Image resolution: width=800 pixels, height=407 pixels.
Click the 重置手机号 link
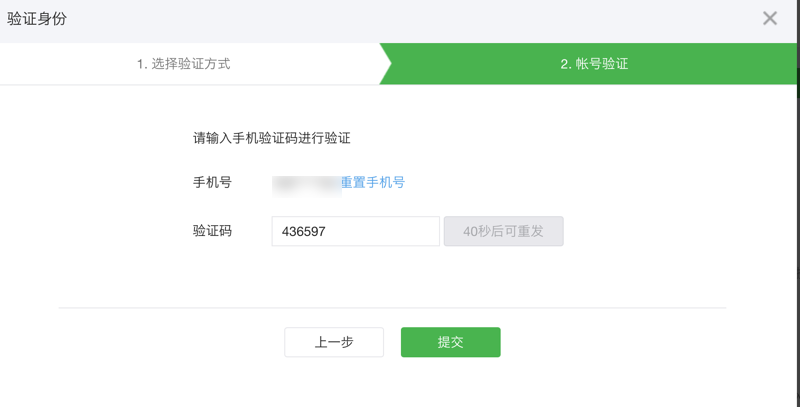(x=372, y=182)
